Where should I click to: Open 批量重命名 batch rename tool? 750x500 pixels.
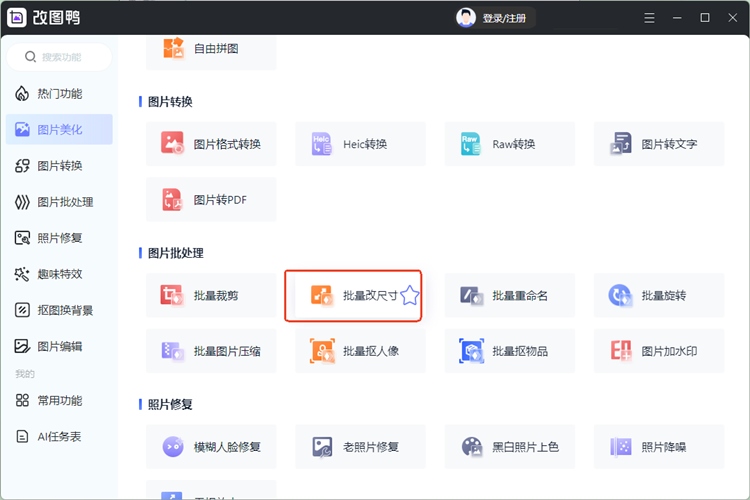tap(509, 295)
